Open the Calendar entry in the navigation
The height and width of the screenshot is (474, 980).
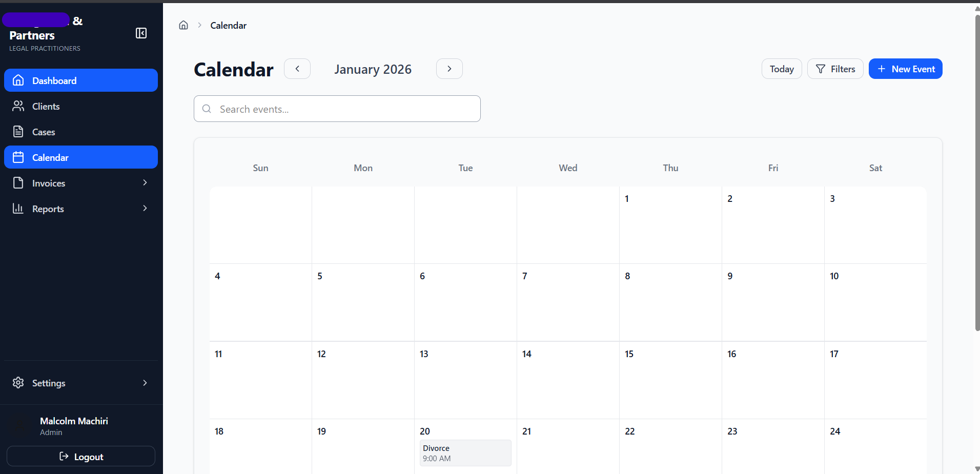(x=50, y=157)
